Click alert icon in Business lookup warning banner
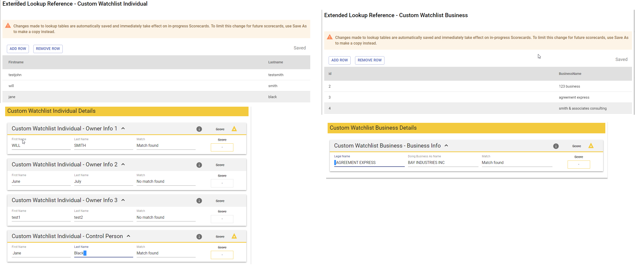This screenshot has width=644, height=275. point(330,37)
